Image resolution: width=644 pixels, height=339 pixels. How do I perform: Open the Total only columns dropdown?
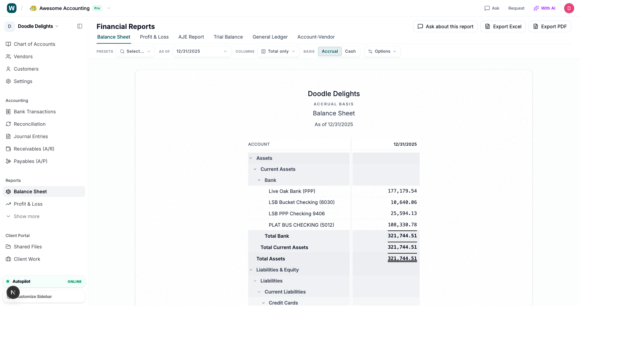(278, 51)
